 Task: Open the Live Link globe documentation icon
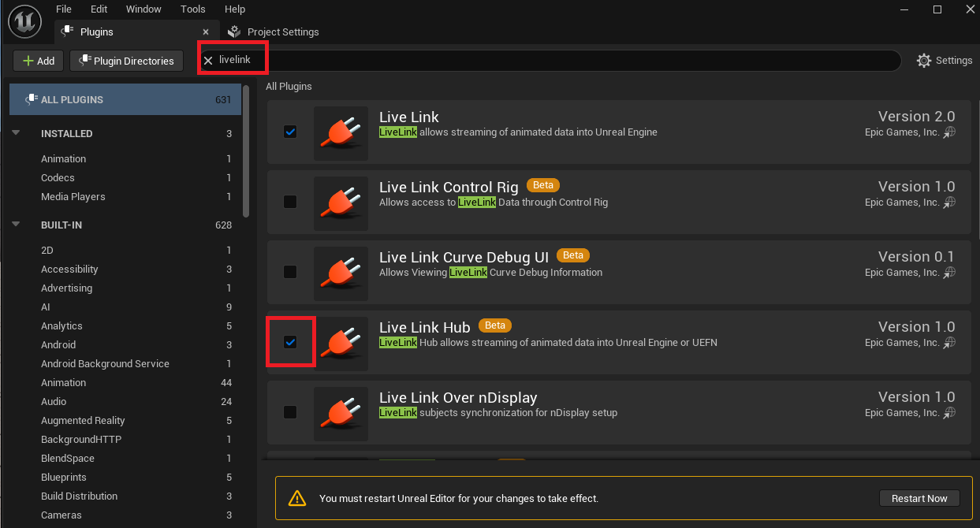click(x=949, y=132)
